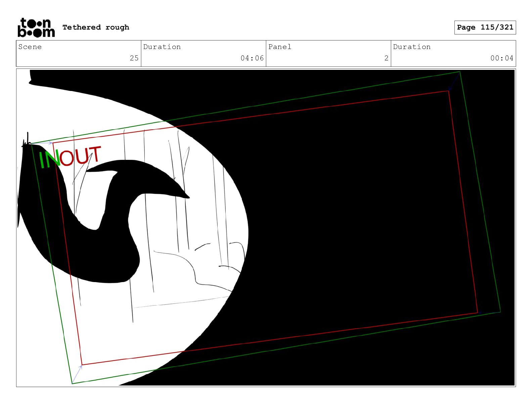This screenshot has height=411, width=532.
Task: Click the Toon Boom logo
Action: pos(36,28)
